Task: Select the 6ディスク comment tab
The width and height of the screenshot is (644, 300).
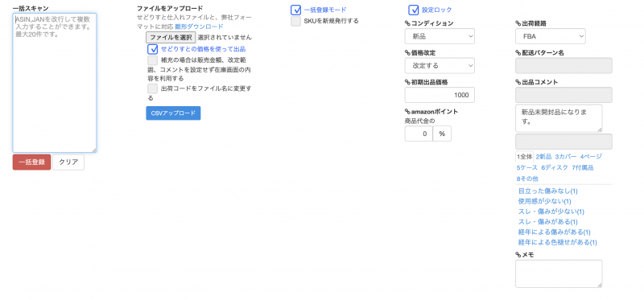Action: tap(555, 167)
